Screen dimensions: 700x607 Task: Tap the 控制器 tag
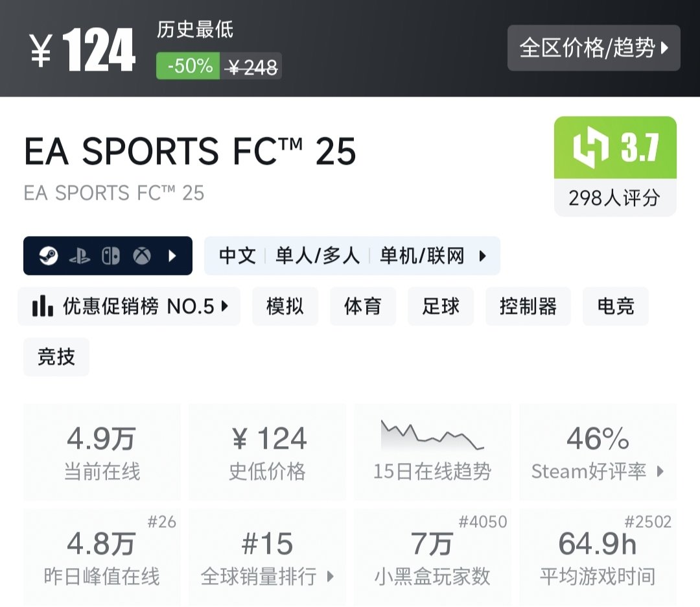(x=528, y=307)
